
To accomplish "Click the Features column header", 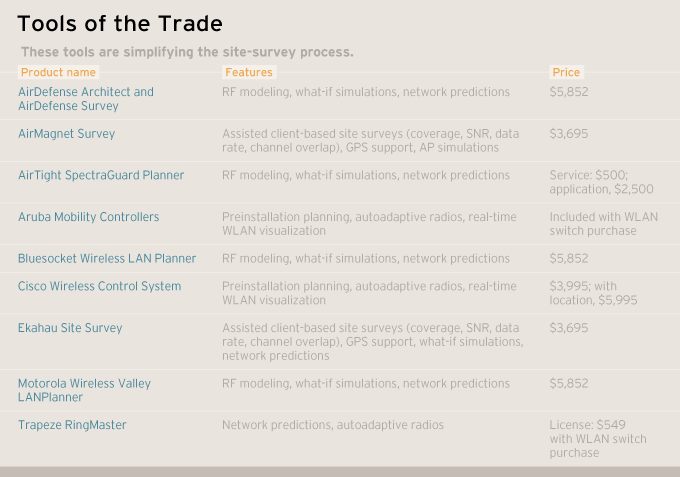I will click(248, 72).
